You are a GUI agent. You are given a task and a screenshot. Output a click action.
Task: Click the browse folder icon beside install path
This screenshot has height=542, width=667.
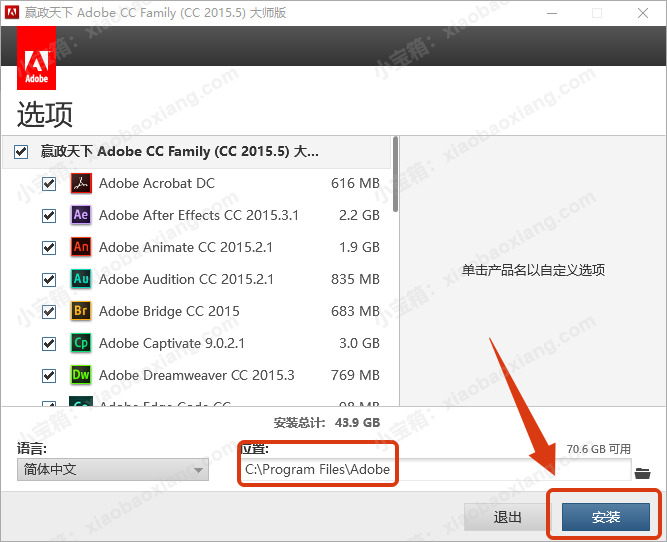(x=643, y=471)
